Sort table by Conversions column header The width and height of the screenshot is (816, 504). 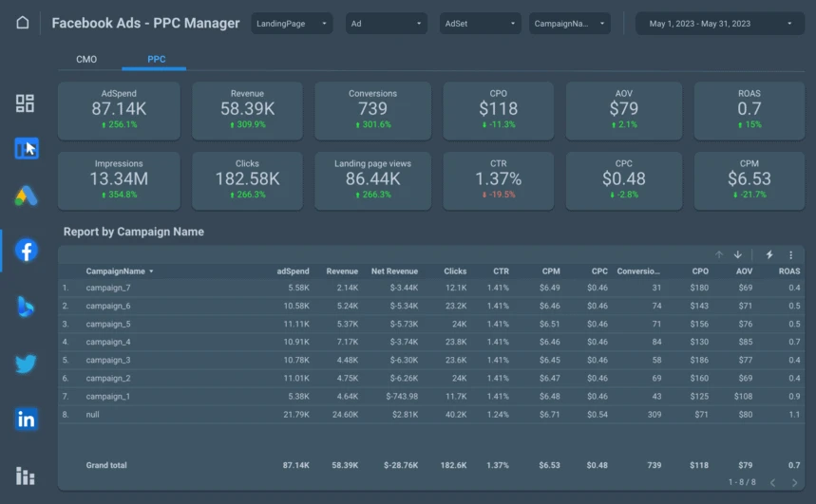point(638,271)
